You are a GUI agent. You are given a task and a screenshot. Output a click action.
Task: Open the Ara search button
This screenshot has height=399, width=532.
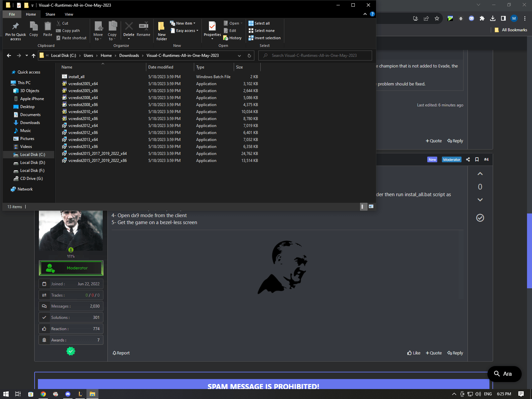[504, 374]
